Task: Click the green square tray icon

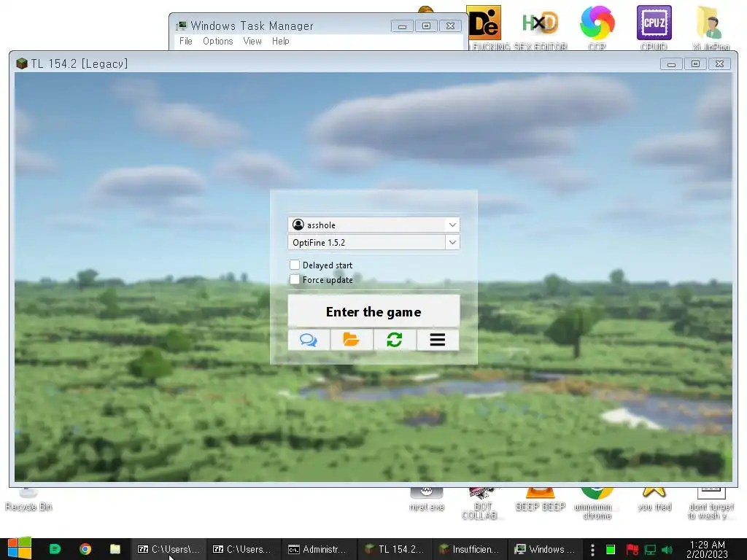Action: [x=611, y=550]
